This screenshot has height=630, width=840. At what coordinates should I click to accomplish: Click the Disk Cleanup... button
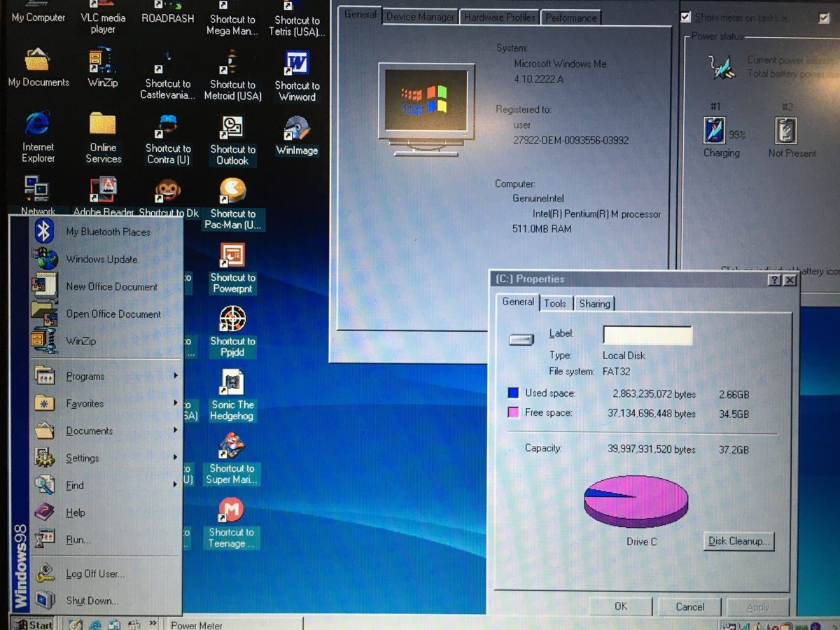pos(738,540)
